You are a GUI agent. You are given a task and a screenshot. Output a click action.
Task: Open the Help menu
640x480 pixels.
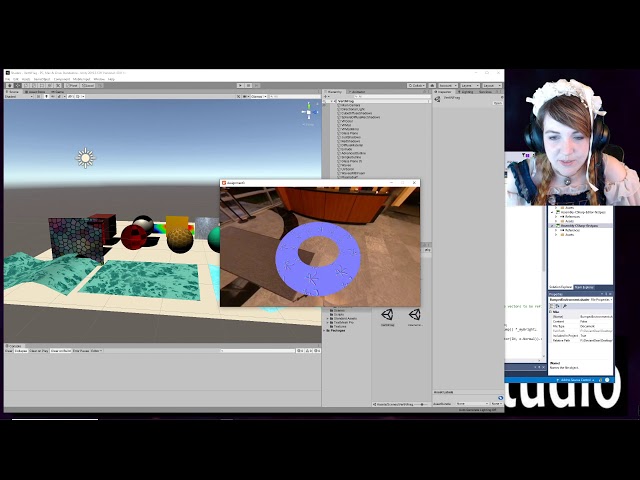click(x=111, y=79)
